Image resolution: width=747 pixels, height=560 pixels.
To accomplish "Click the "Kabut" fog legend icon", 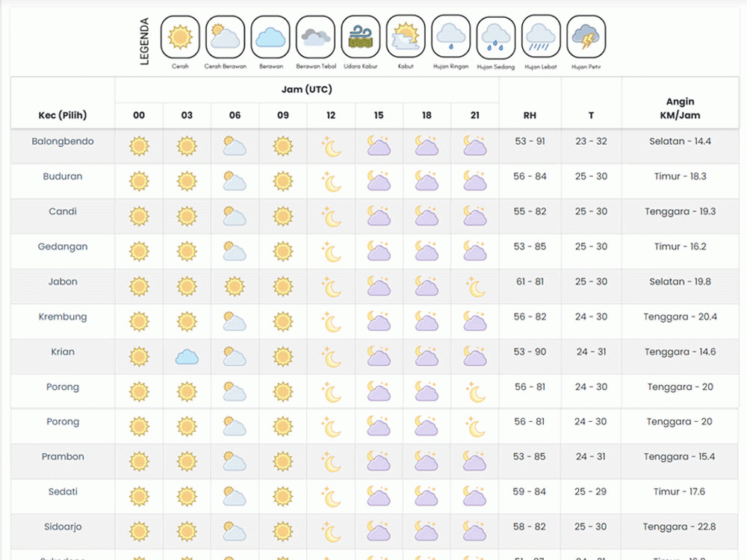I will 406,36.
